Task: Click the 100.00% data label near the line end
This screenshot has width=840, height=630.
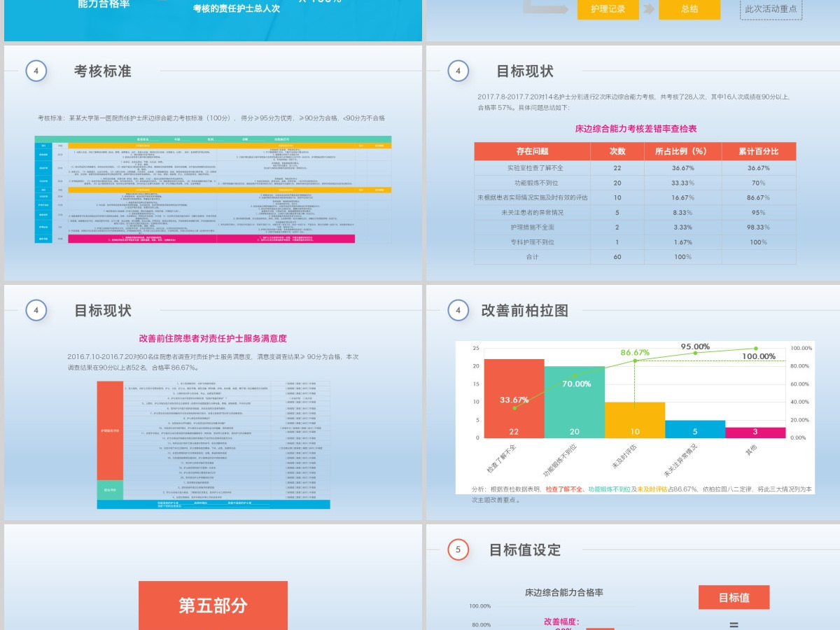Action: 759,356
